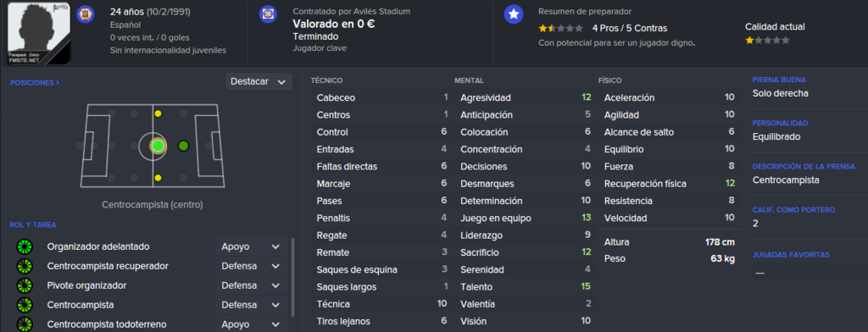Click the blue star coach report icon
This screenshot has height=332, width=868.
(513, 14)
